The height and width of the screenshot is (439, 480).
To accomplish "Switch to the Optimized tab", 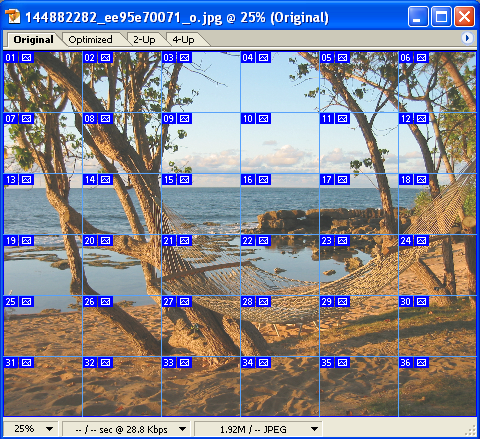I will 90,40.
